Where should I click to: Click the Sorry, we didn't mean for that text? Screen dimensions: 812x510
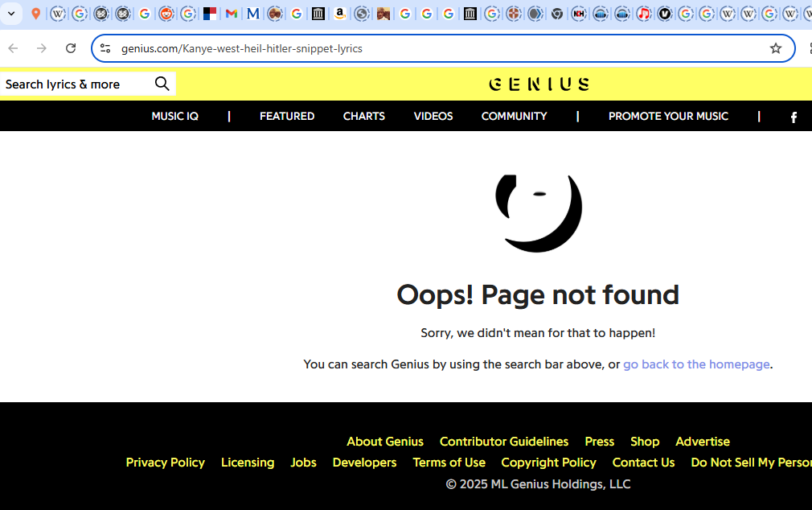(x=538, y=333)
